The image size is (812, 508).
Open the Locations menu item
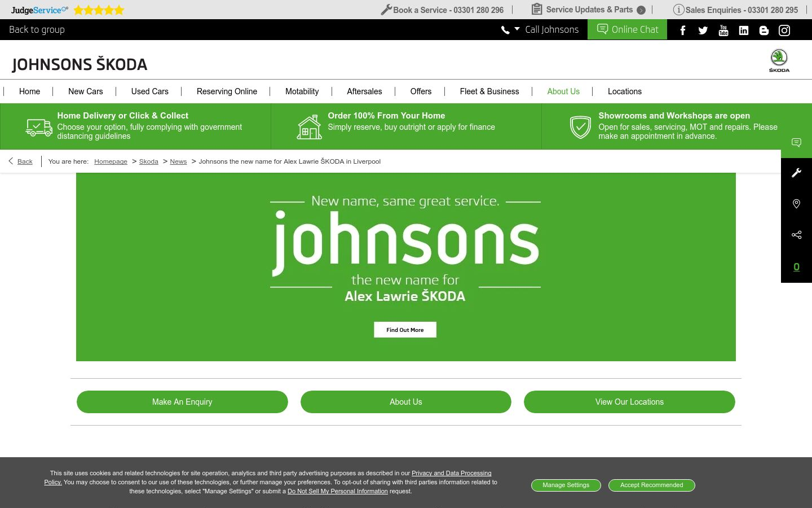625,91
